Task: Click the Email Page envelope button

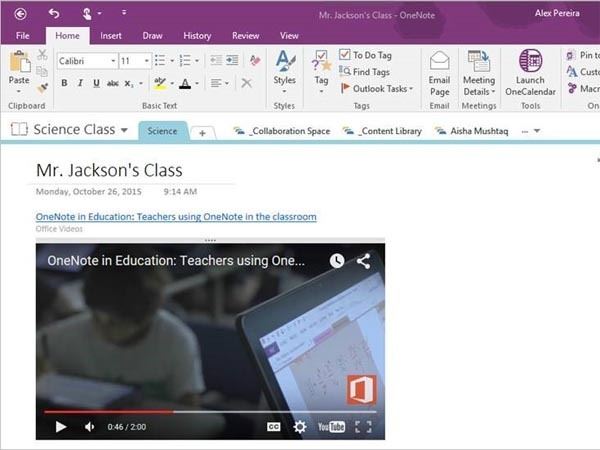Action: 439,73
